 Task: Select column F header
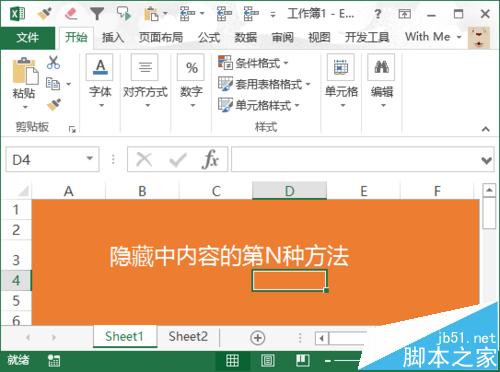tap(437, 191)
